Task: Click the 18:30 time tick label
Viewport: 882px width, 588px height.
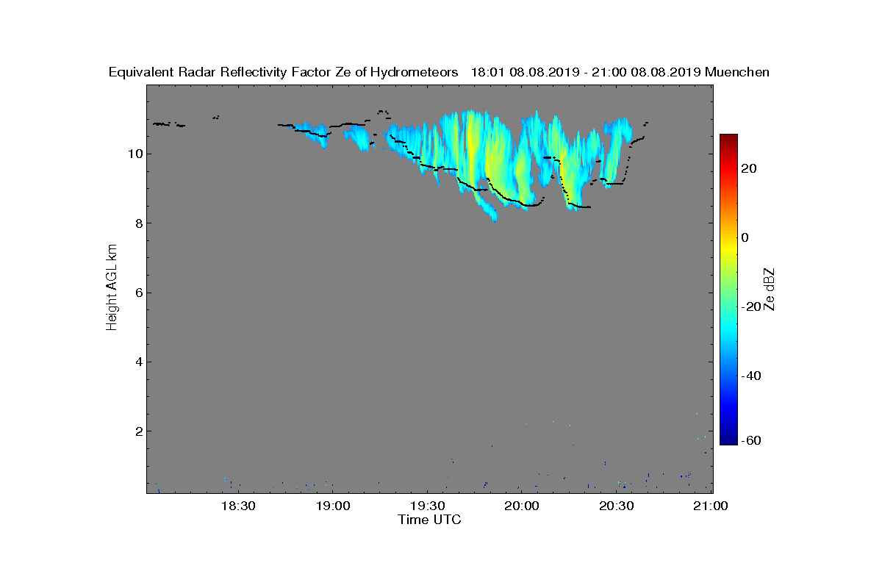Action: [238, 506]
